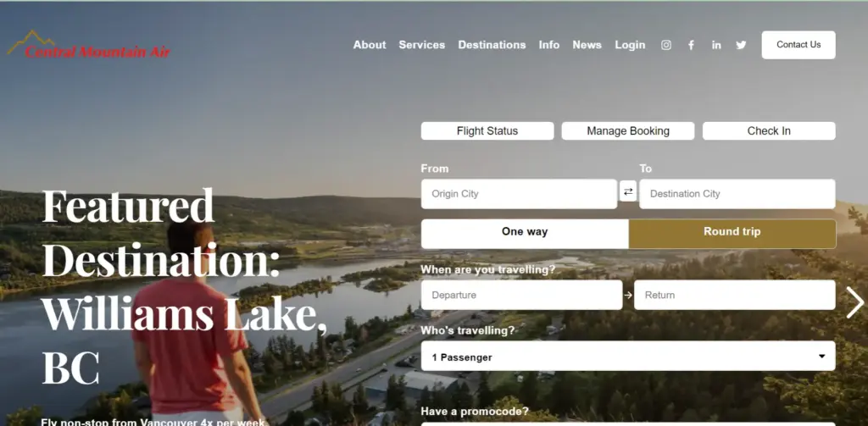Expand the 1 Passenger dropdown
This screenshot has width=868, height=426.
point(628,356)
